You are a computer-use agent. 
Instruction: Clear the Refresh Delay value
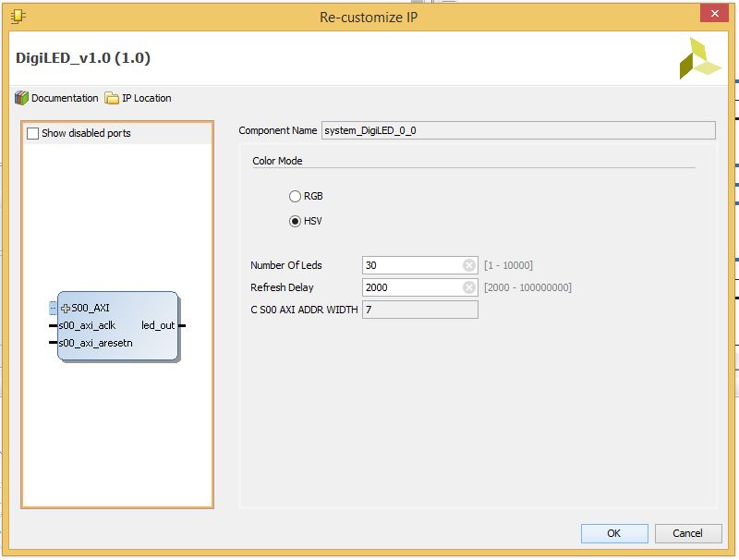pyautogui.click(x=469, y=287)
